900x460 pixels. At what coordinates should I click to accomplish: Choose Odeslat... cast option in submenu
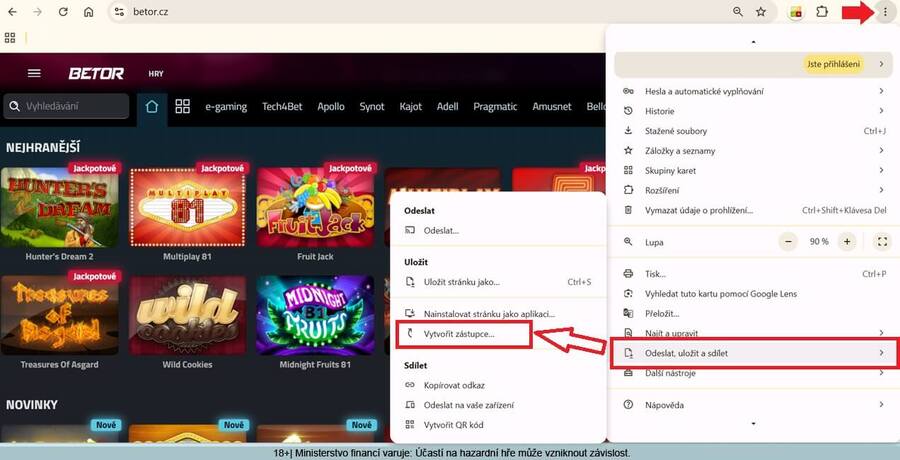(498, 230)
